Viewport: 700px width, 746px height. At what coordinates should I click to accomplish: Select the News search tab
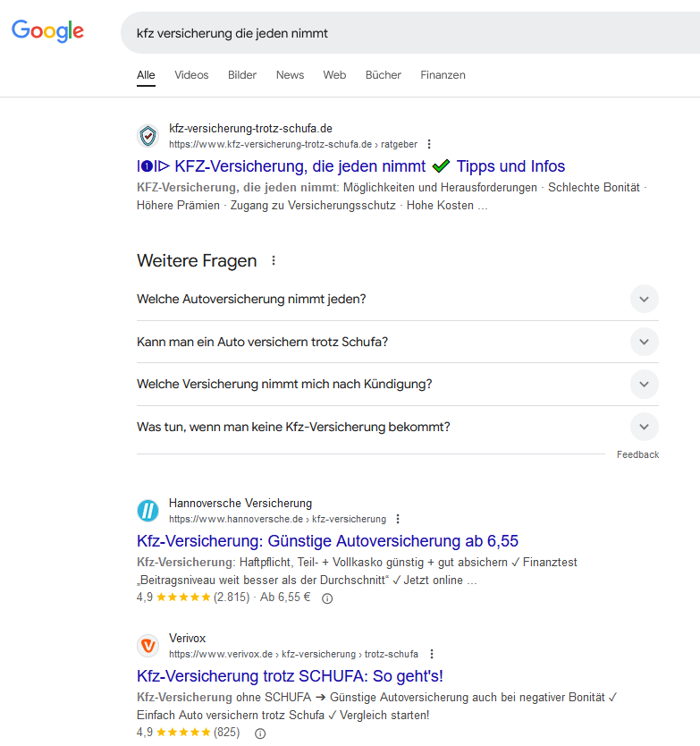pos(290,75)
